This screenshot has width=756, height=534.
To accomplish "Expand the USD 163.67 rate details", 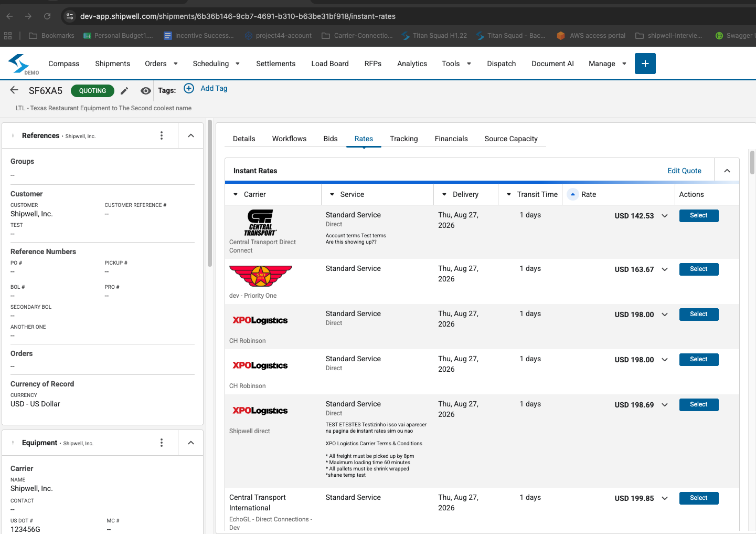I will coord(665,269).
